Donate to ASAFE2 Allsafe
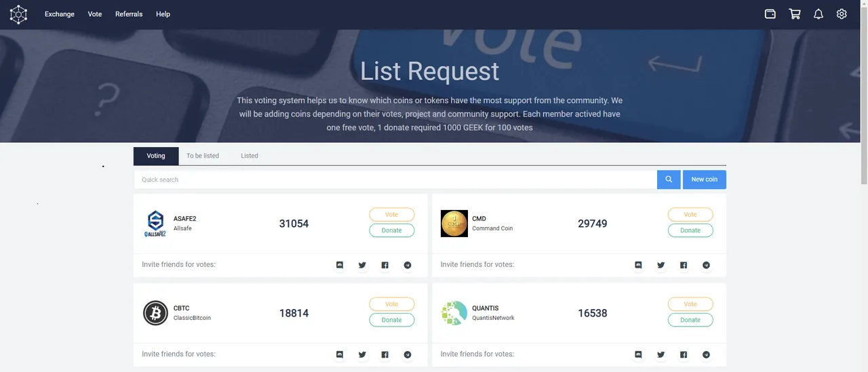Viewport: 868px width, 372px height. [x=392, y=230]
